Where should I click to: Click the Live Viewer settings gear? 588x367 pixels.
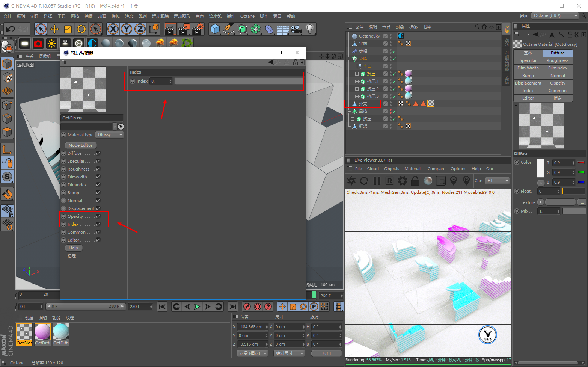(x=403, y=181)
